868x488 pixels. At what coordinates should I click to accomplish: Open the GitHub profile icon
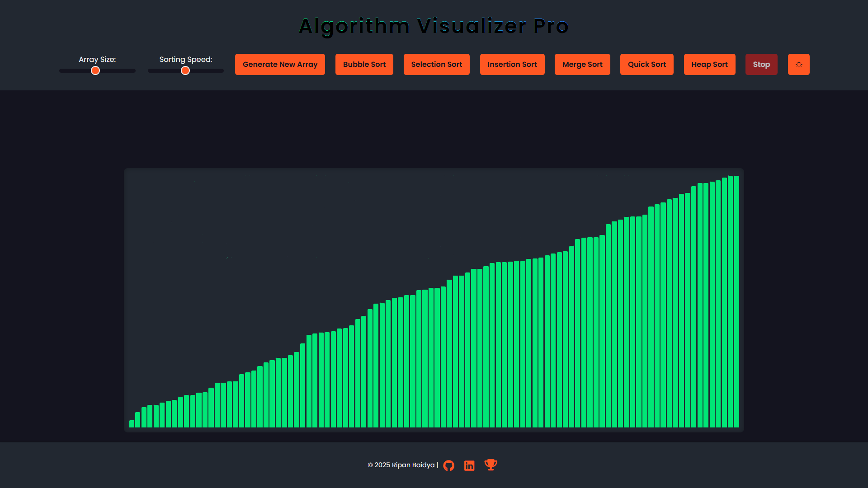[448, 465]
